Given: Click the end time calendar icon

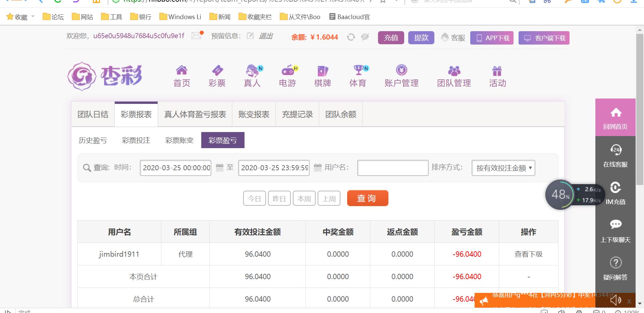Looking at the screenshot, I should [x=318, y=168].
